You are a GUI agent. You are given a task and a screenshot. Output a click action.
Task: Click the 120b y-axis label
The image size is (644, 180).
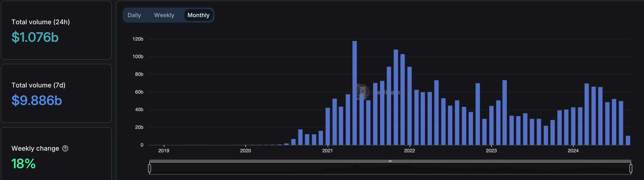pyautogui.click(x=138, y=39)
